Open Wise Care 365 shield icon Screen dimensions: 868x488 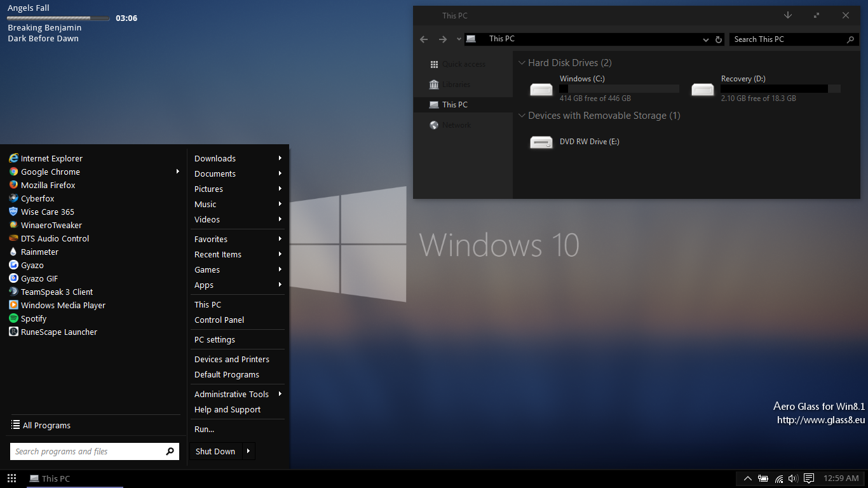[x=13, y=212]
